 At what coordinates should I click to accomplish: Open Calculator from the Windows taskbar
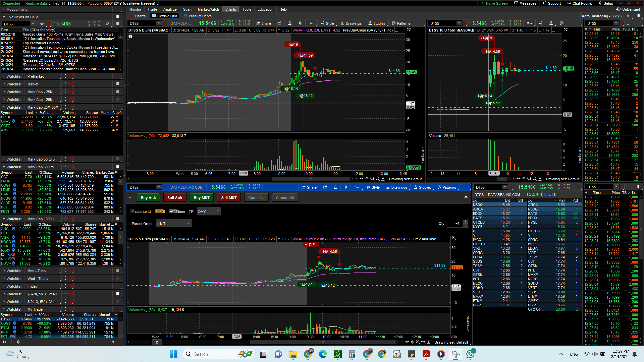tap(352, 354)
